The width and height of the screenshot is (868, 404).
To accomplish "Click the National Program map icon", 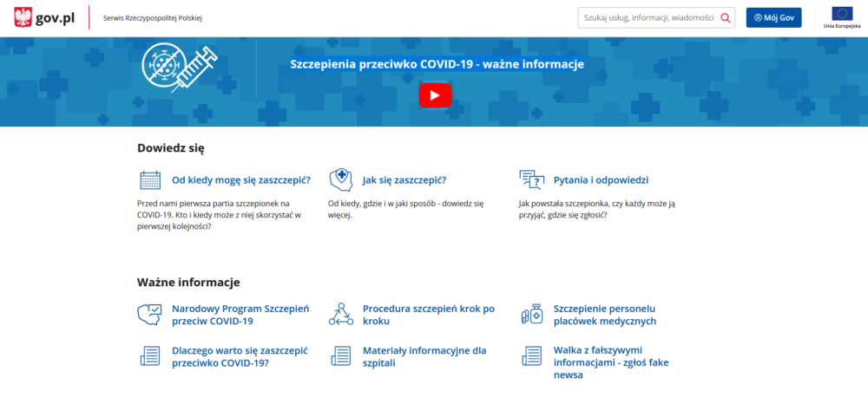I will click(x=150, y=314).
